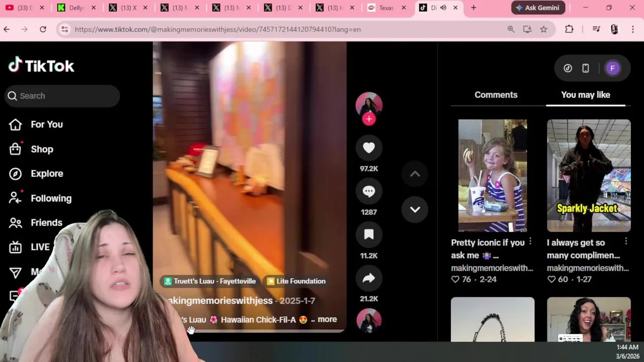Viewport: 644px width, 362px height.
Task: Open the LIVE section
Action: point(29,247)
